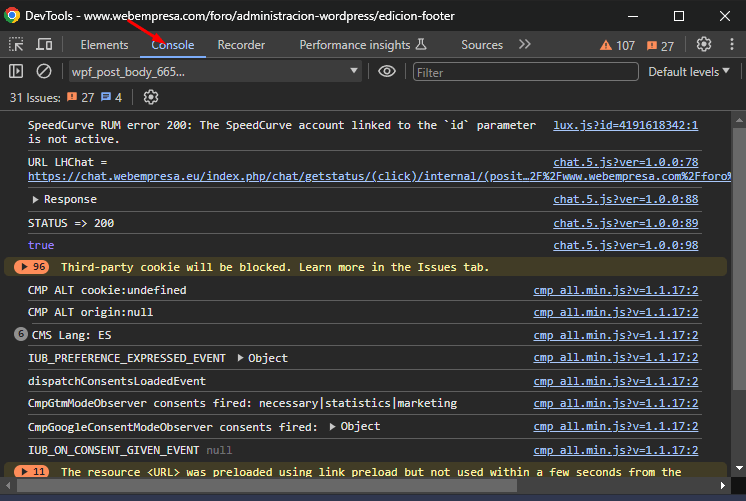Open the three-dot customize DevTools menu
Image resolution: width=746 pixels, height=501 pixels.
(732, 44)
